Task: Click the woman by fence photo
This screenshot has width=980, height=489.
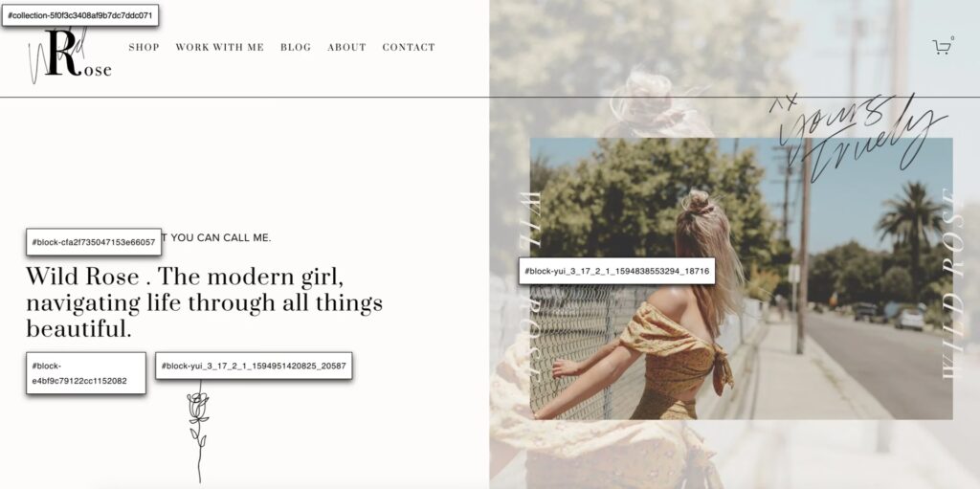Action: coord(742,278)
